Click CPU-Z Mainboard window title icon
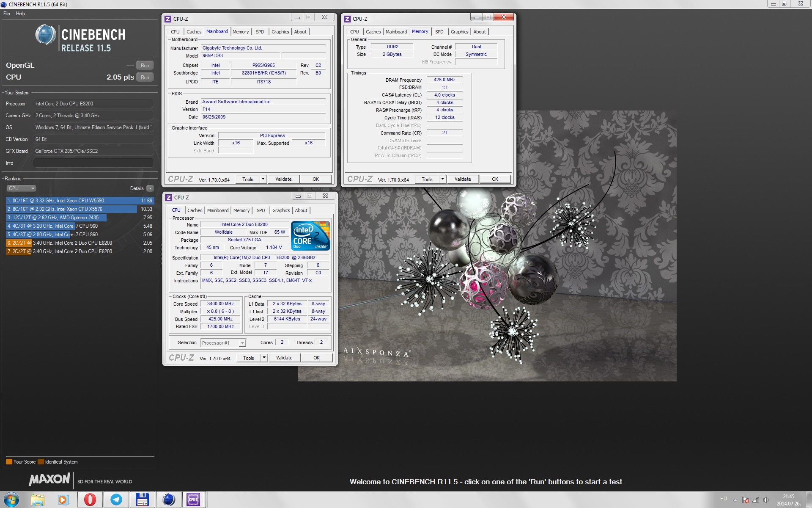This screenshot has height=508, width=812. 168,19
